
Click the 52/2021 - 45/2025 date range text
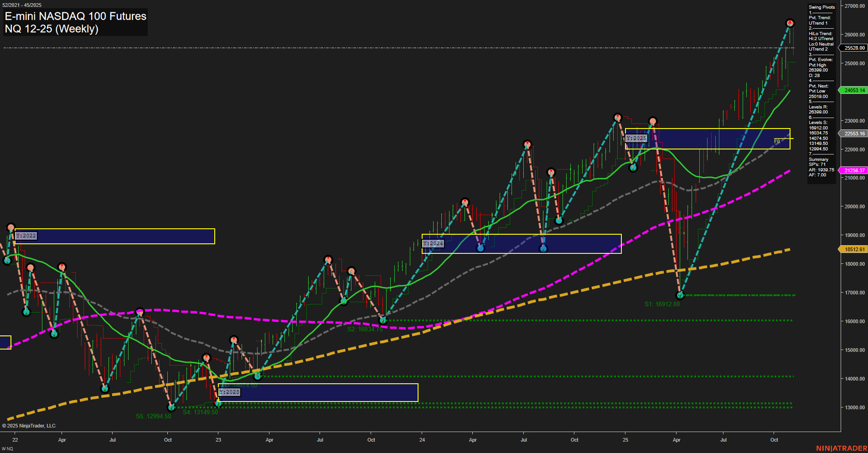(x=22, y=4)
